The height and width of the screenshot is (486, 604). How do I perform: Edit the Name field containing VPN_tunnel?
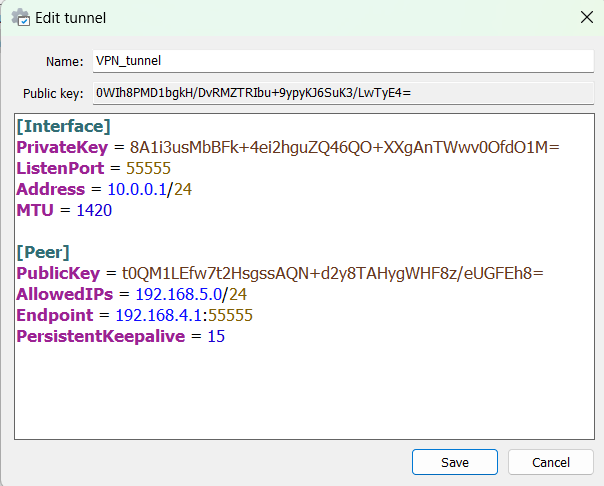coord(343,61)
